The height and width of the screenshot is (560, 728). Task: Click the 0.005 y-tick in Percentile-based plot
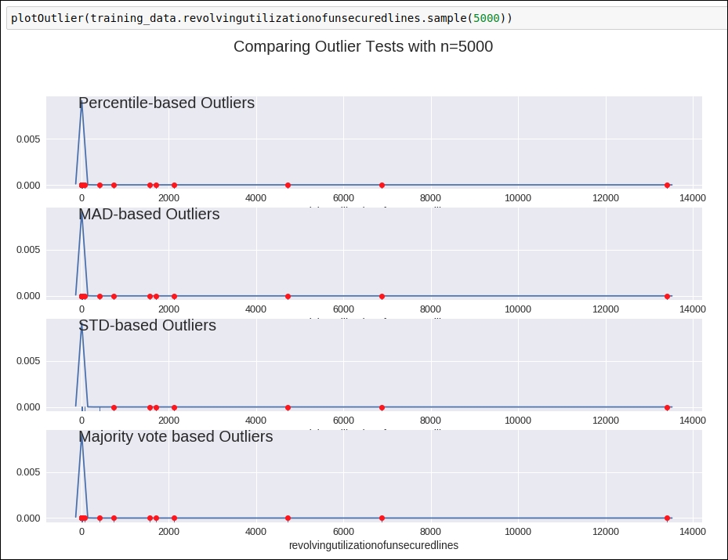point(28,139)
